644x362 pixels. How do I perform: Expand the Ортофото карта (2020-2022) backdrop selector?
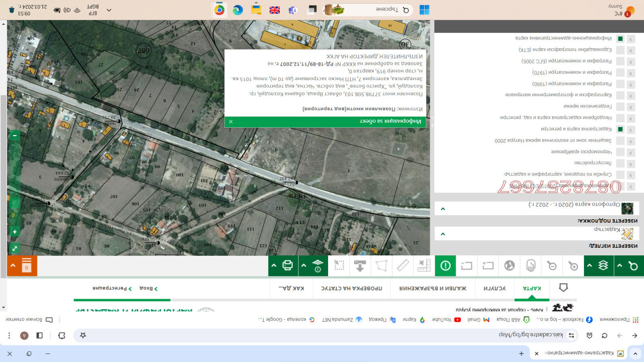[x=443, y=208]
